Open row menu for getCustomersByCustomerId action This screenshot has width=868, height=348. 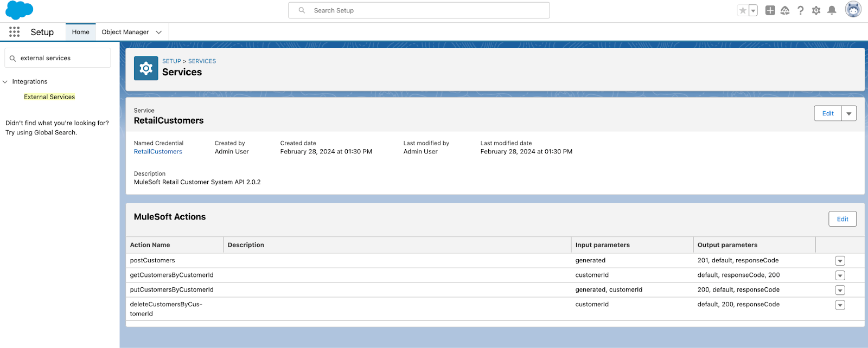click(x=840, y=275)
